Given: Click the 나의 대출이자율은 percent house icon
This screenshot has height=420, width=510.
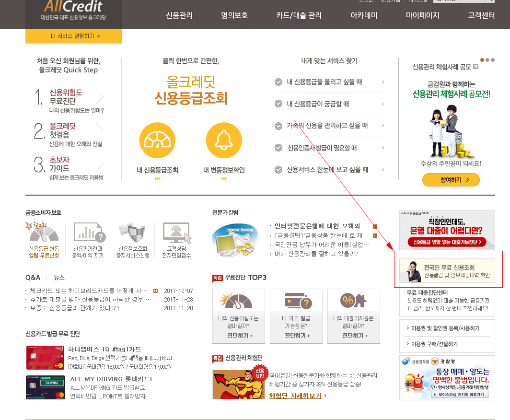Looking at the screenshot, I should pos(354,301).
